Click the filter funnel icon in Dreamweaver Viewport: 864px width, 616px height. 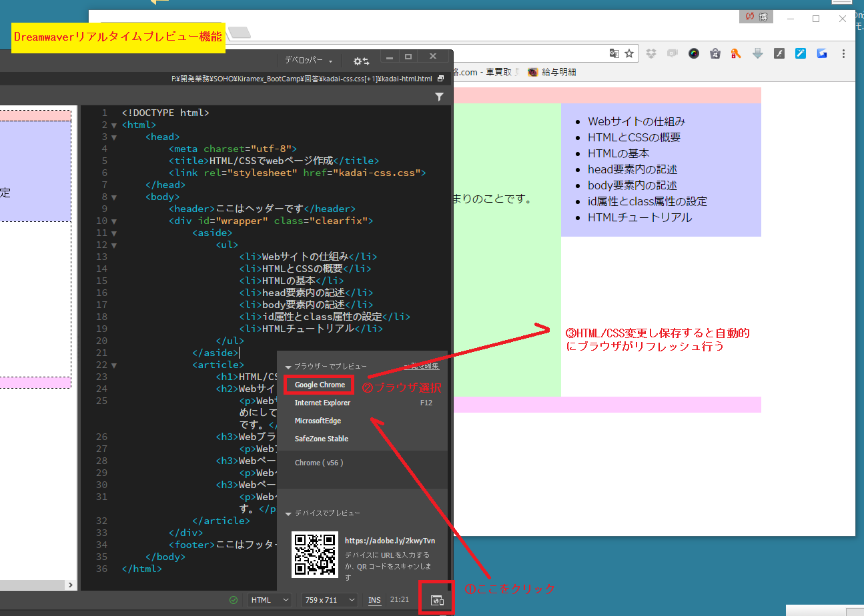[439, 97]
